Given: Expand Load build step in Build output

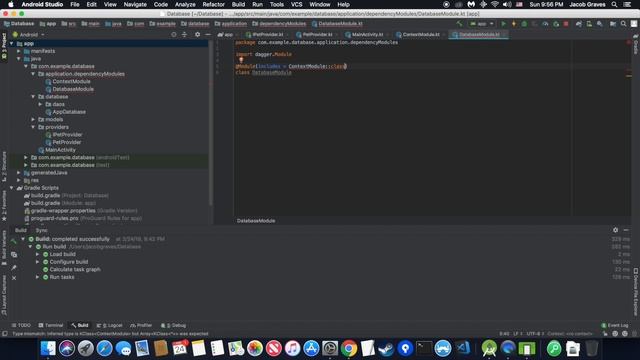Looking at the screenshot, I should point(38,254).
